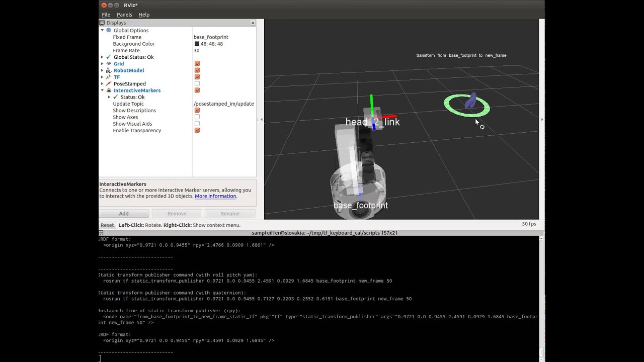This screenshot has width=644, height=362.
Task: Click the purple arrow pose marker
Action: tap(471, 101)
